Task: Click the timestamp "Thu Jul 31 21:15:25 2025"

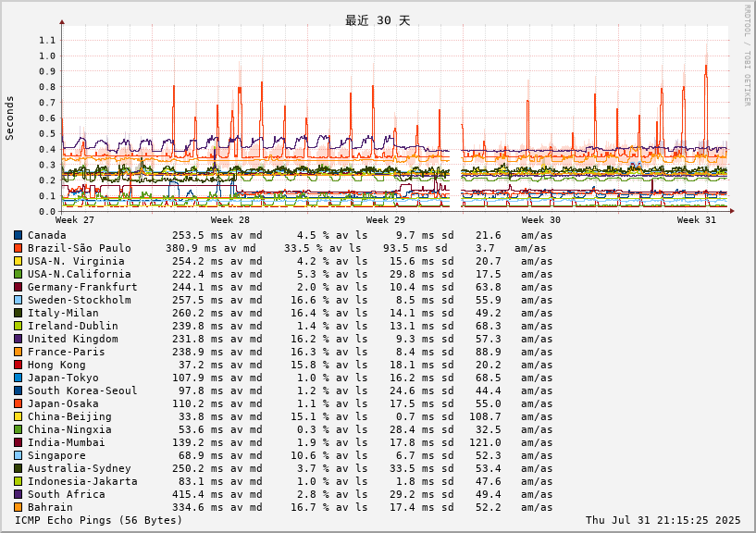Action: pyautogui.click(x=663, y=520)
